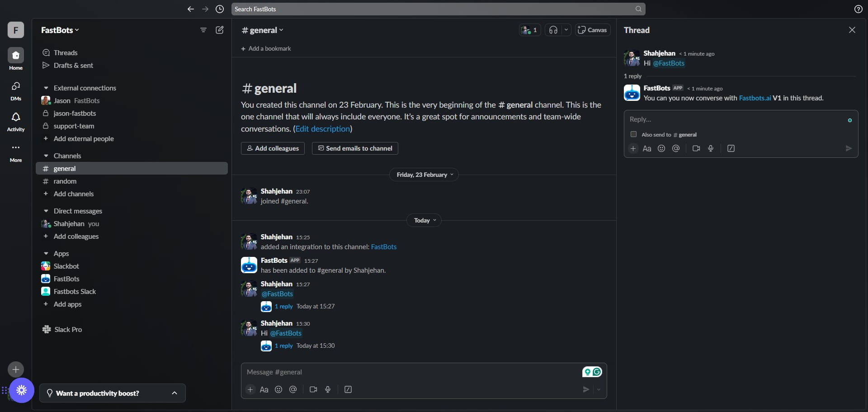Collapse the Apps section
Screen dimensions: 868x412
click(46, 253)
